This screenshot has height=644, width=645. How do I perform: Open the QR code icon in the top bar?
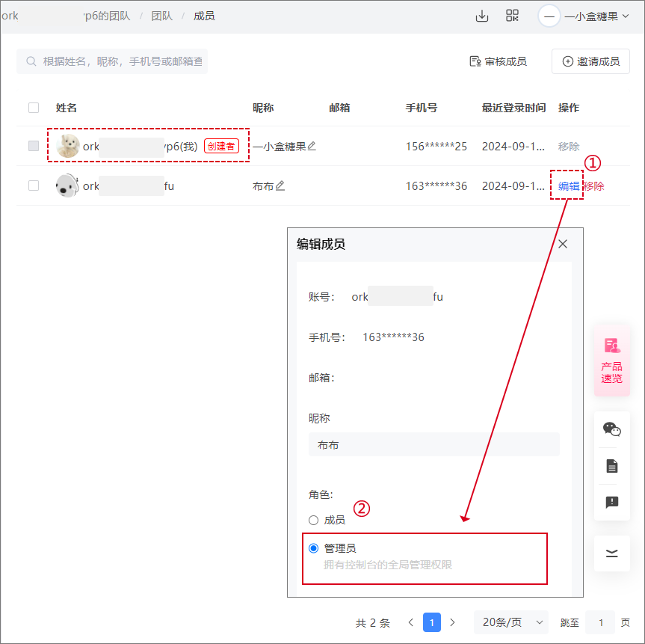pos(513,15)
